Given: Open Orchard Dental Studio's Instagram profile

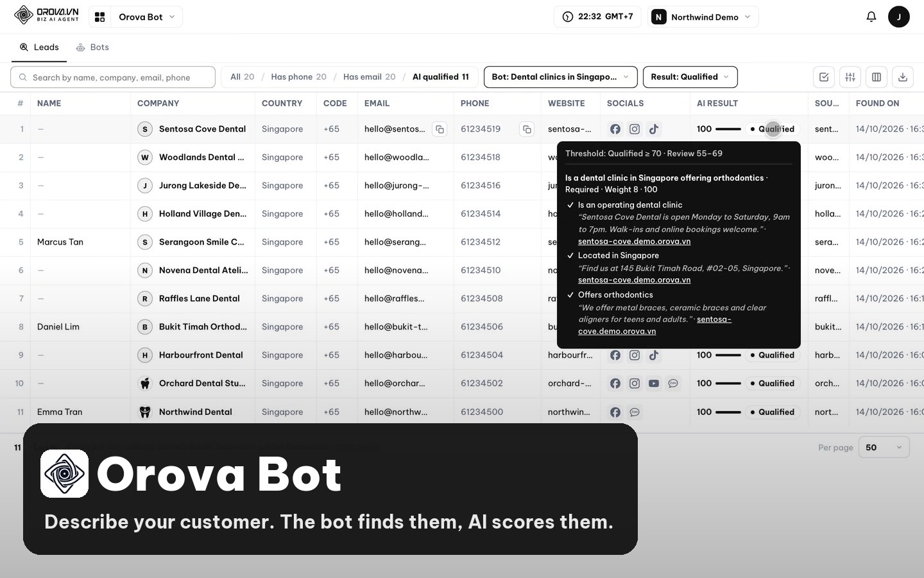Looking at the screenshot, I should coord(635,383).
